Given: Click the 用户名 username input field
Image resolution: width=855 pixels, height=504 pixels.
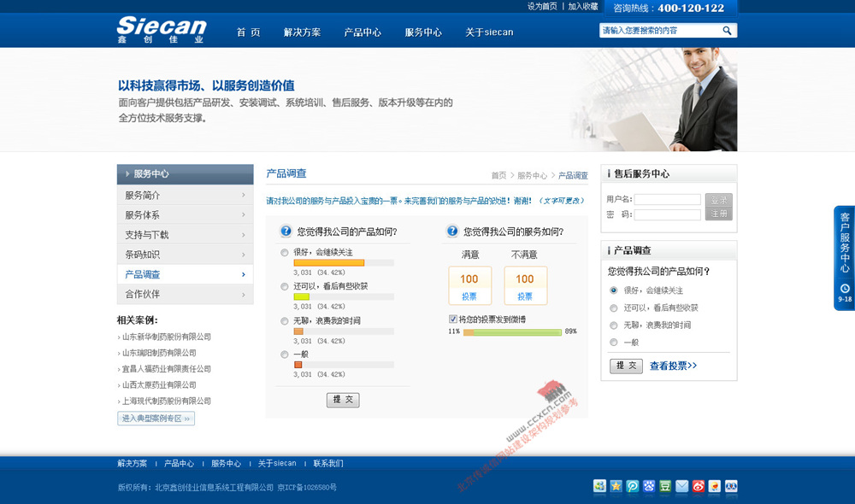Looking at the screenshot, I should (667, 199).
